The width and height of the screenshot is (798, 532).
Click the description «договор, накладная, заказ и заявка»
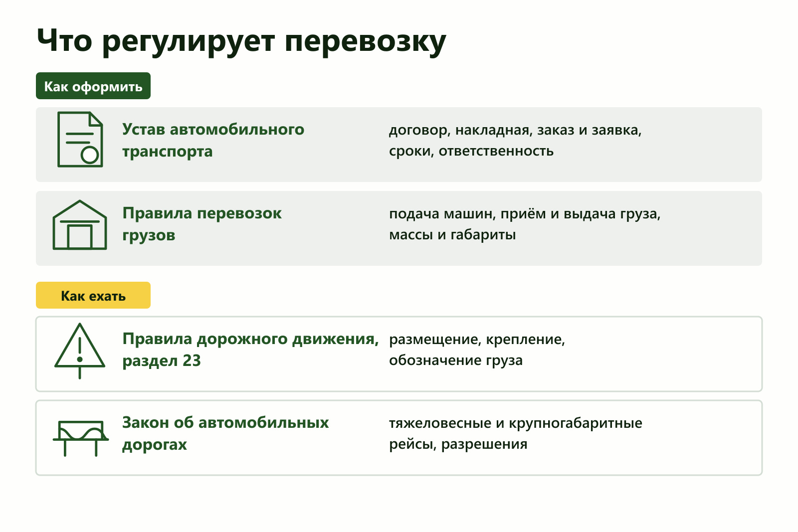point(515,131)
